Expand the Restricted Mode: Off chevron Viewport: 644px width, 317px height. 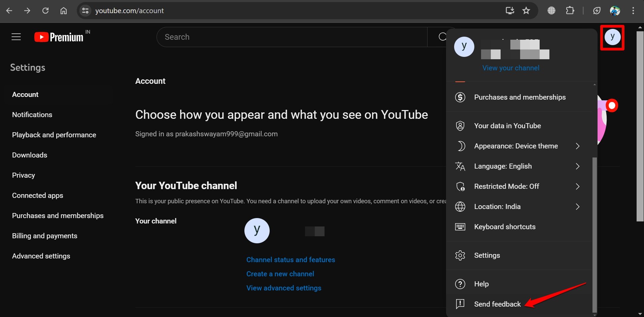coord(578,186)
